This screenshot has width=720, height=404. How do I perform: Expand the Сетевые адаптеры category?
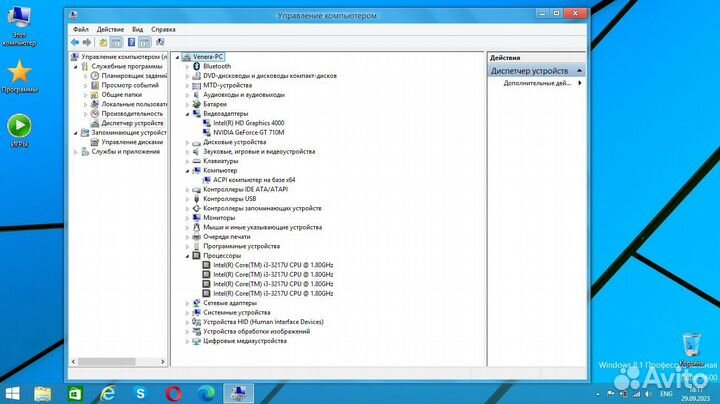[x=187, y=303]
